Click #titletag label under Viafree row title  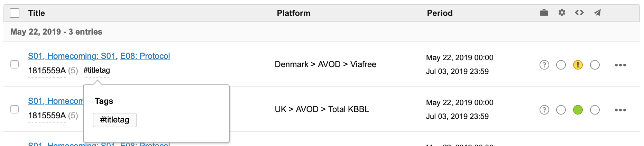(x=97, y=70)
